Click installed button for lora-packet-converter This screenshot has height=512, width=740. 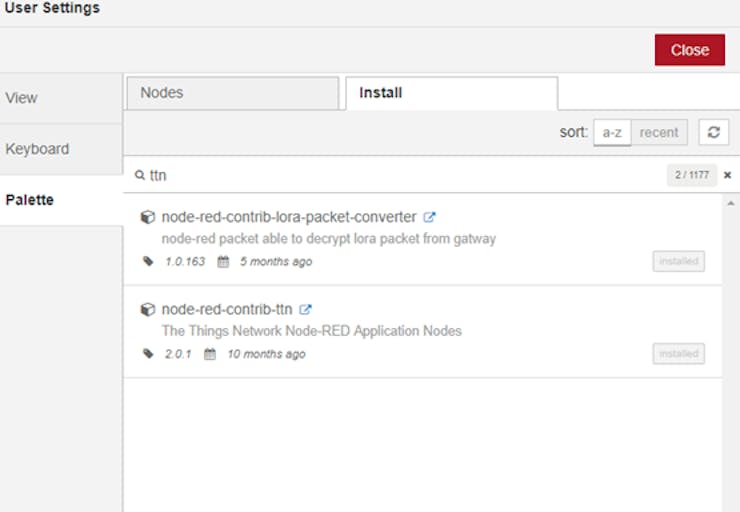click(679, 261)
